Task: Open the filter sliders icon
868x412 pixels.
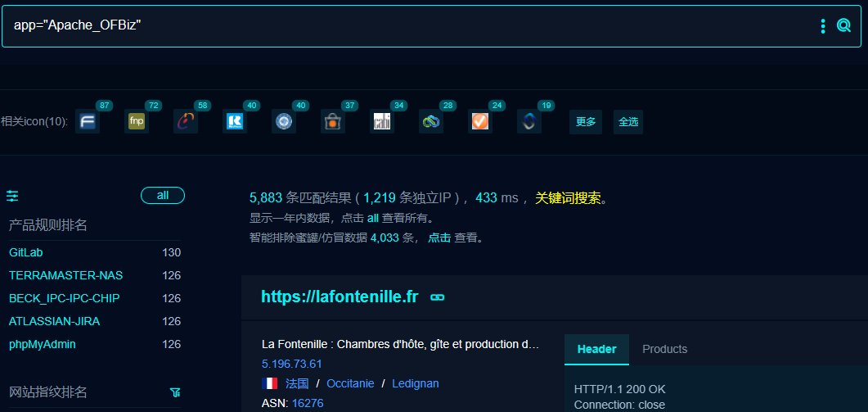Action: (x=12, y=196)
